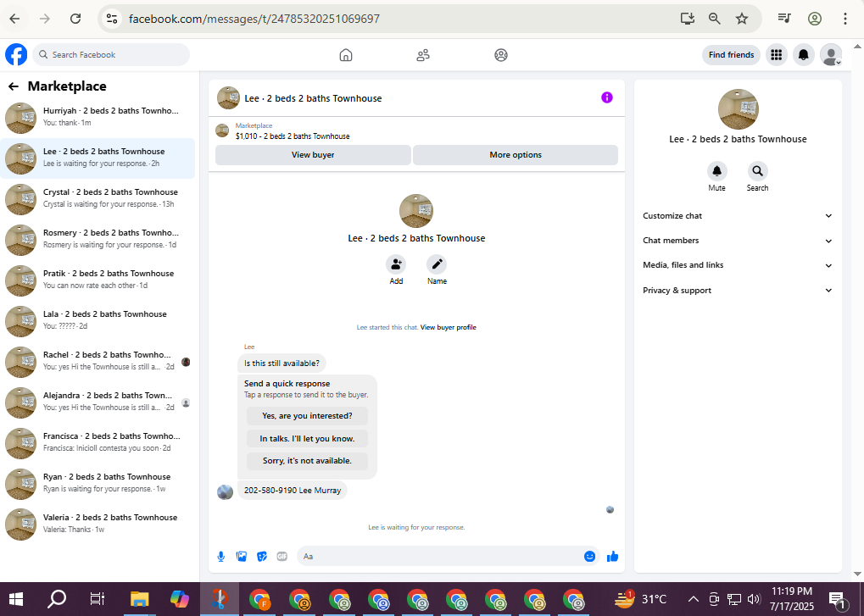Screen dimensions: 864x616
Task: Open Windows taskbar search
Action: pyautogui.click(x=57, y=599)
